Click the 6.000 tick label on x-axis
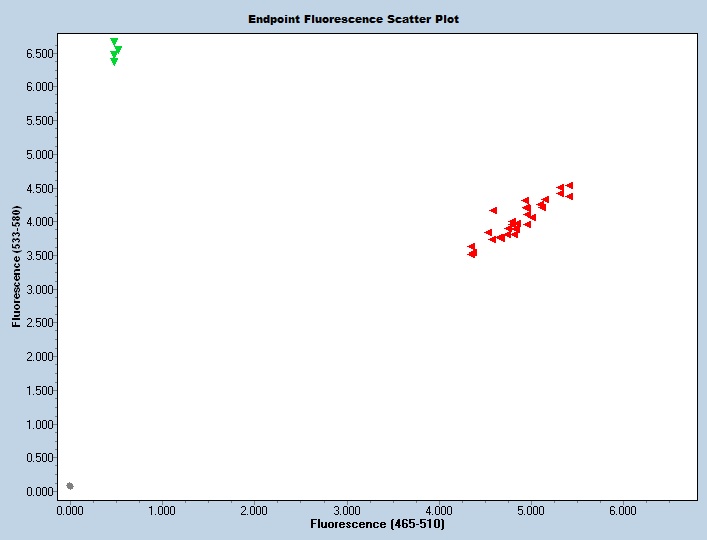The width and height of the screenshot is (707, 540). tap(623, 510)
